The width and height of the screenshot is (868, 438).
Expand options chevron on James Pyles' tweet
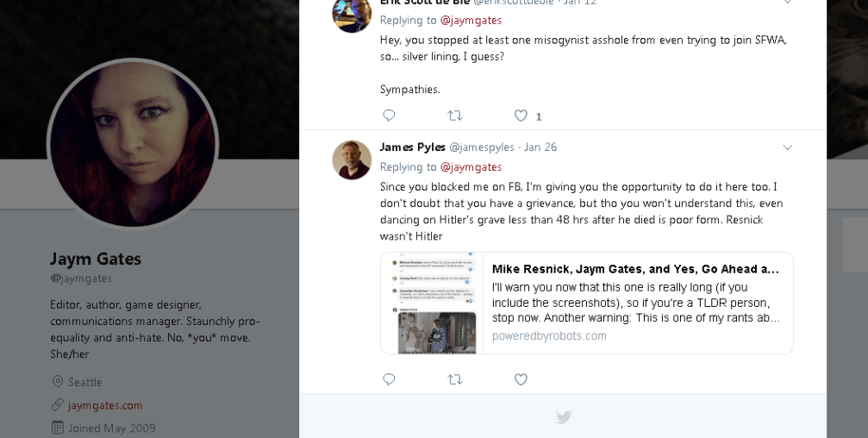click(x=787, y=147)
